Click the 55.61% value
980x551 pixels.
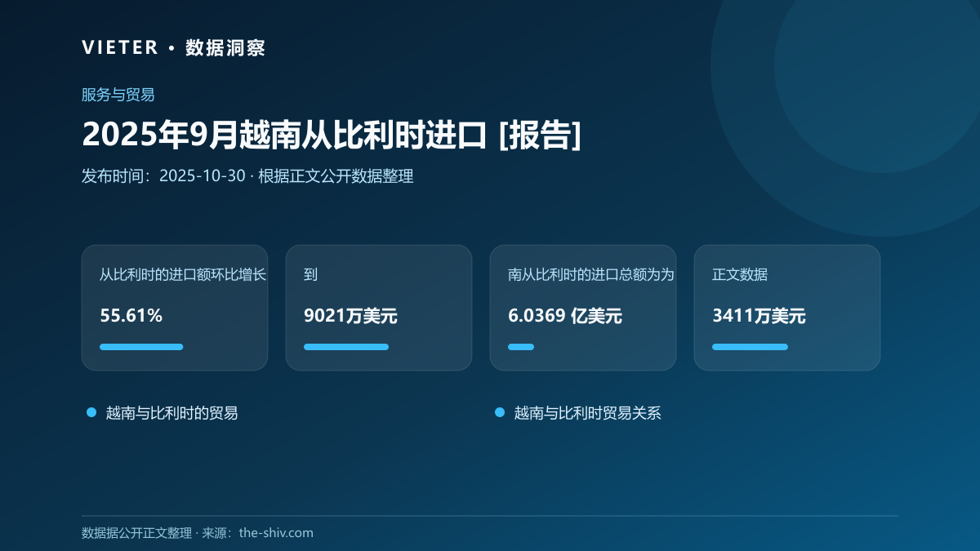[131, 316]
